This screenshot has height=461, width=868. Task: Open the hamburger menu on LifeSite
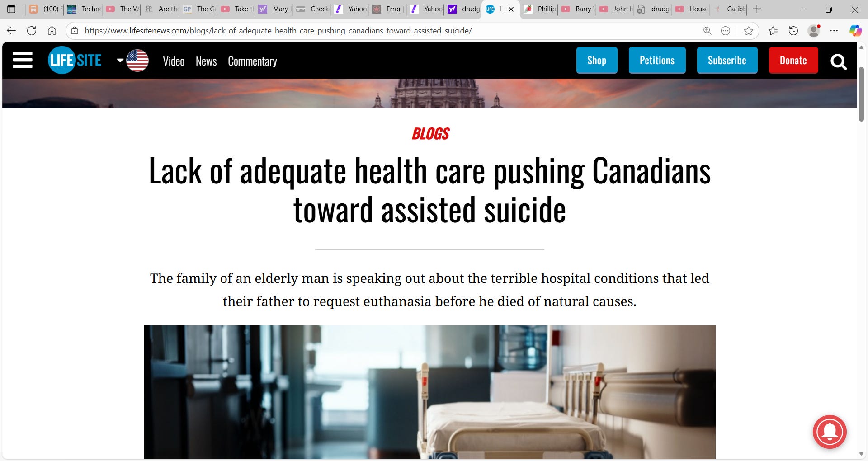pyautogui.click(x=23, y=60)
